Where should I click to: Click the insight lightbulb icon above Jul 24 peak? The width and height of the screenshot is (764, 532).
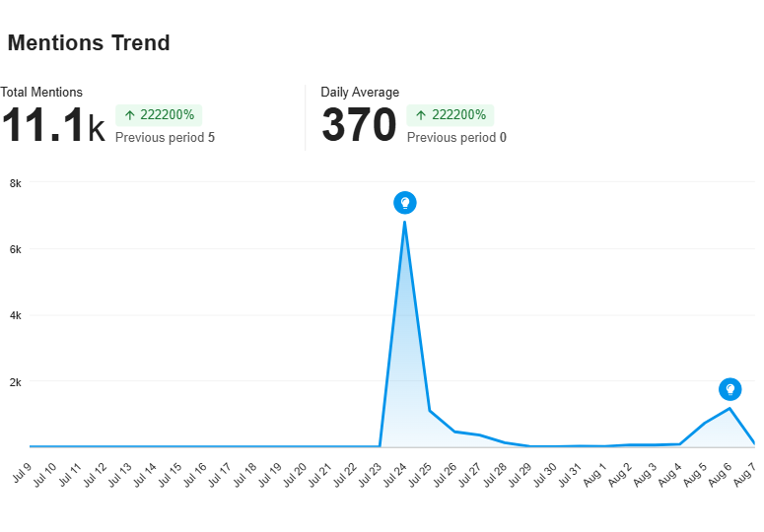coord(405,203)
